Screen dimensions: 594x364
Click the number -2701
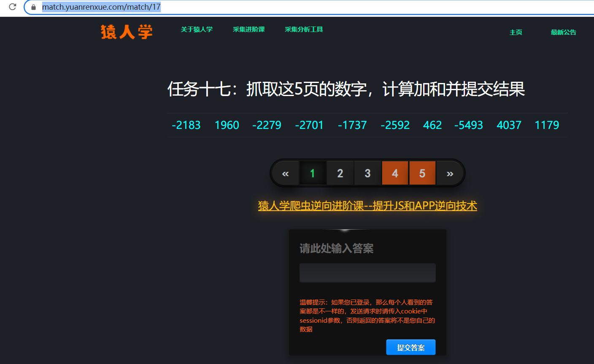(309, 125)
